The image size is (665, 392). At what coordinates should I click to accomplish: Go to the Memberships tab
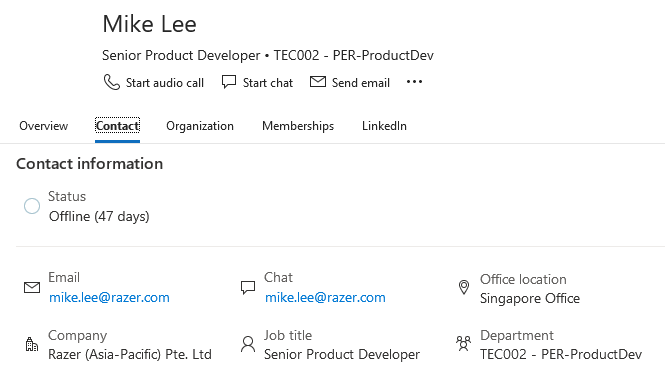coord(298,126)
